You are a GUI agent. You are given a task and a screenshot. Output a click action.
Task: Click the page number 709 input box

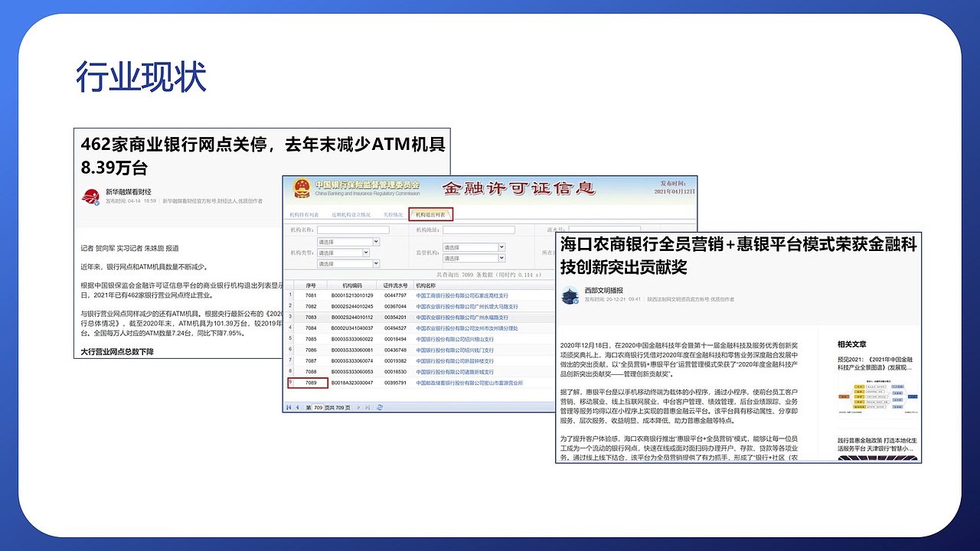[x=317, y=407]
